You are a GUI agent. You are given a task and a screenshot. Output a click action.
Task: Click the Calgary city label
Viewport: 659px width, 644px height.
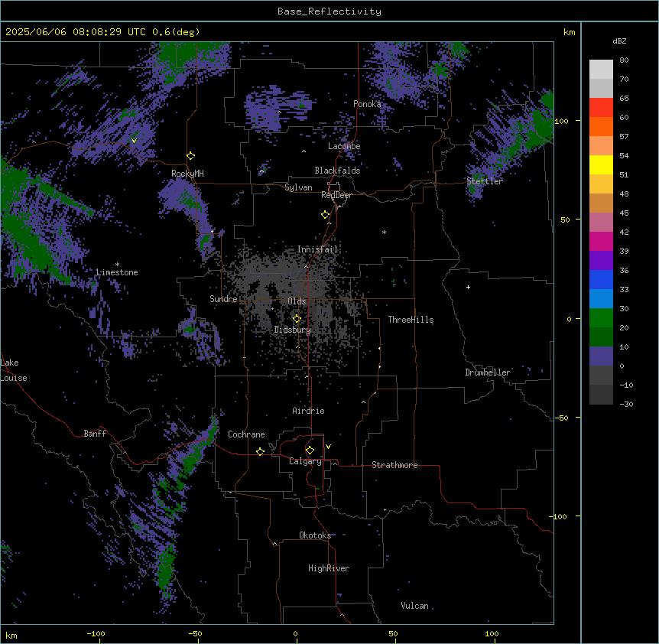click(305, 461)
